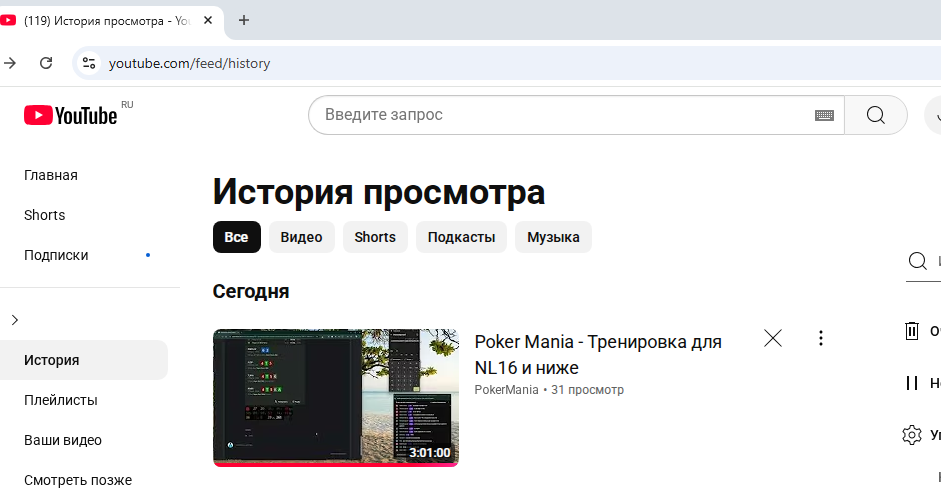Click the YouTube logo

(x=70, y=115)
